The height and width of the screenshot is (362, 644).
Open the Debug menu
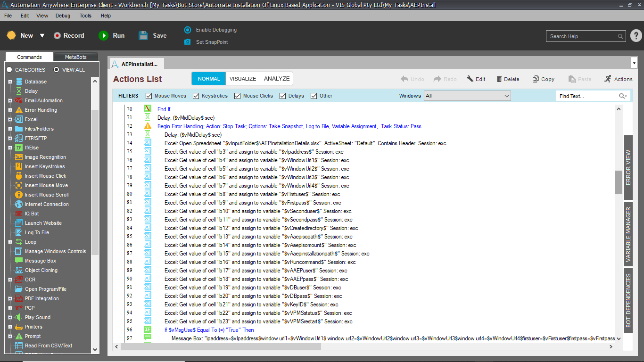[63, 16]
